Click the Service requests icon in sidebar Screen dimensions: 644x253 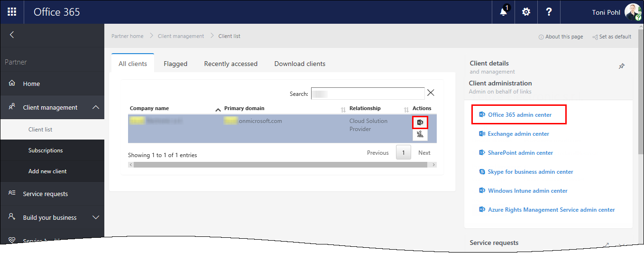click(x=12, y=193)
